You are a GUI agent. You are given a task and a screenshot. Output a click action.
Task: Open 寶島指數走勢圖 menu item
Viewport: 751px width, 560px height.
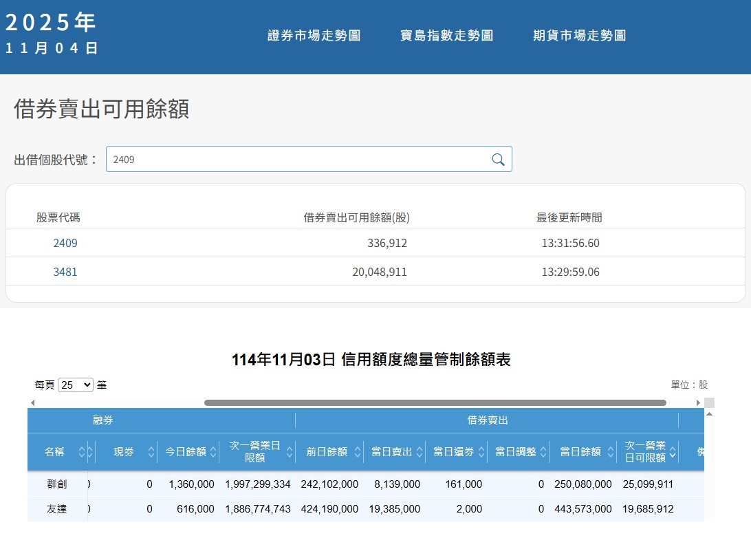click(446, 36)
